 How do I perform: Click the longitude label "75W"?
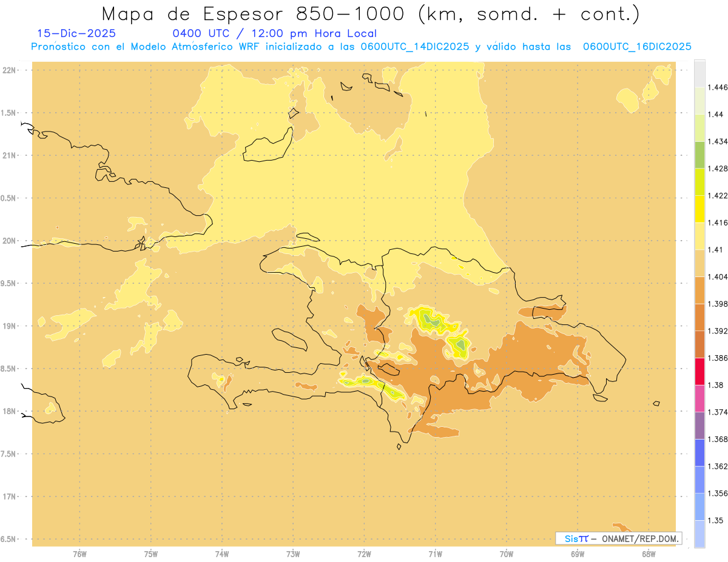[x=151, y=554]
